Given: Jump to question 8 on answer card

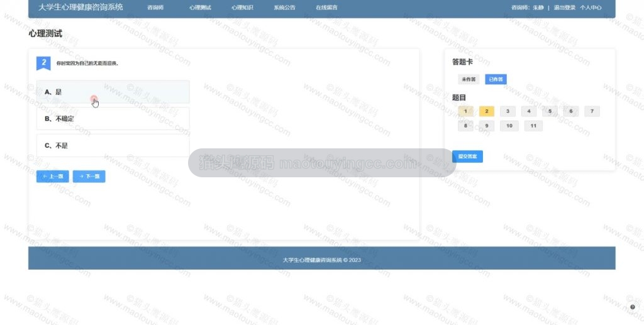Looking at the screenshot, I should [x=465, y=126].
